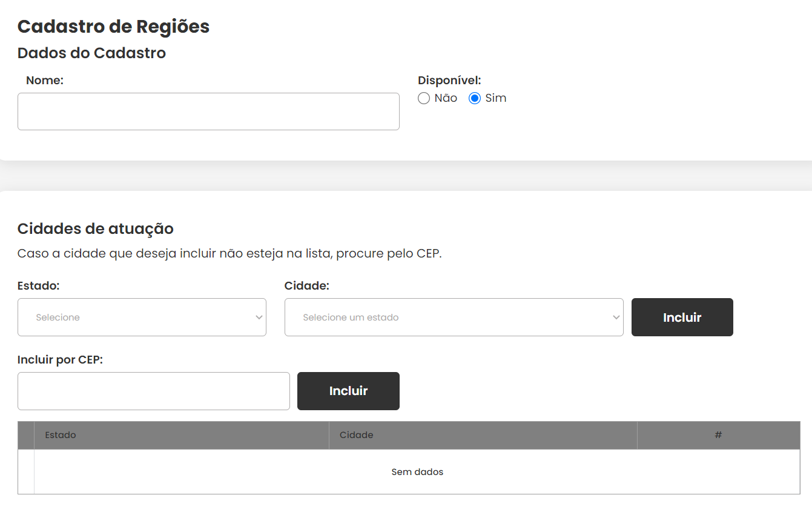This screenshot has height=512, width=812.
Task: Click the Incluir button beside the CEP field
Action: point(348,391)
